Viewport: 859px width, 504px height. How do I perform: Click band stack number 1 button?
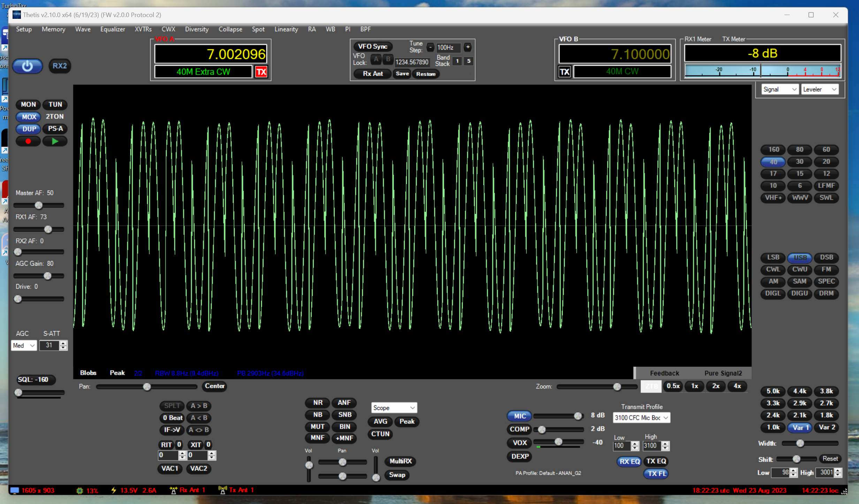coord(457,61)
